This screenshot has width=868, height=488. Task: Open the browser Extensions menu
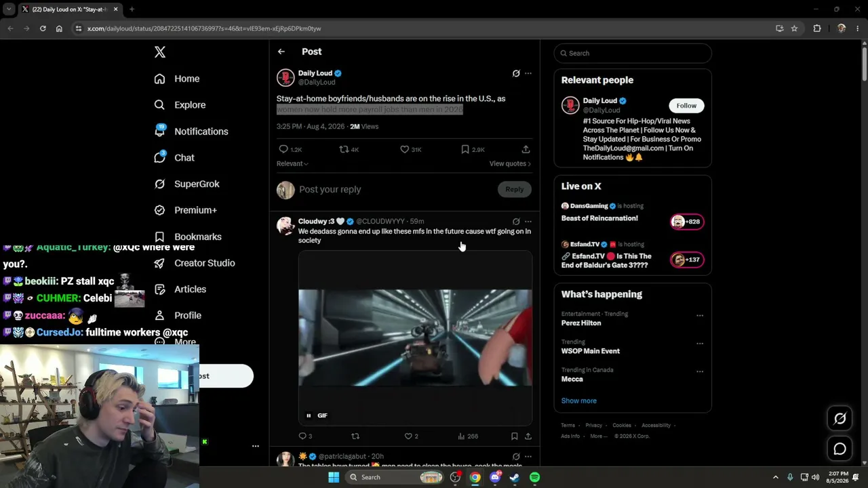tap(816, 28)
